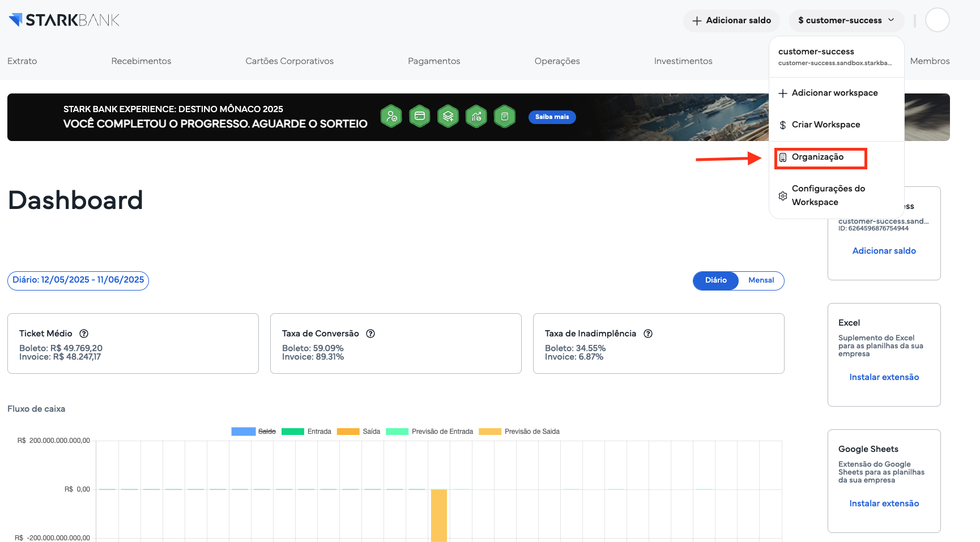Image resolution: width=980 pixels, height=542 pixels.
Task: Select customer-success workspace header in menu
Action: tap(837, 57)
